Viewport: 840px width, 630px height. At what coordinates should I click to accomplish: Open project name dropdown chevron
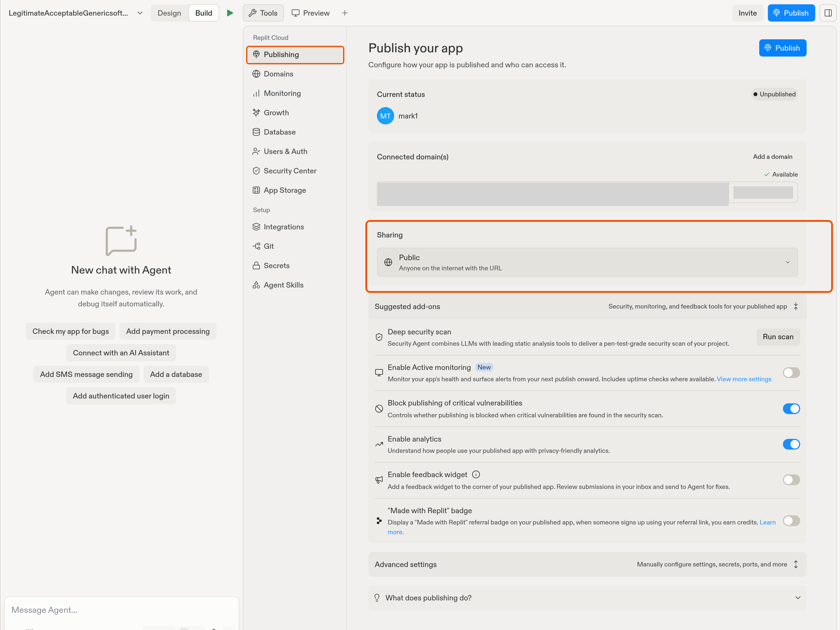click(x=140, y=13)
